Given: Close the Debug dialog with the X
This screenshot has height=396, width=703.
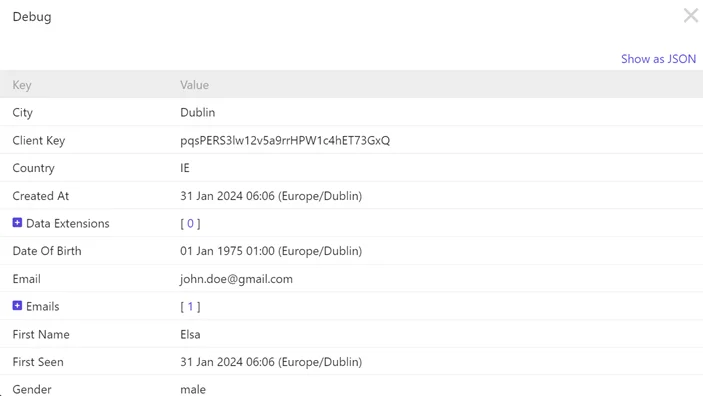Looking at the screenshot, I should pos(690,16).
